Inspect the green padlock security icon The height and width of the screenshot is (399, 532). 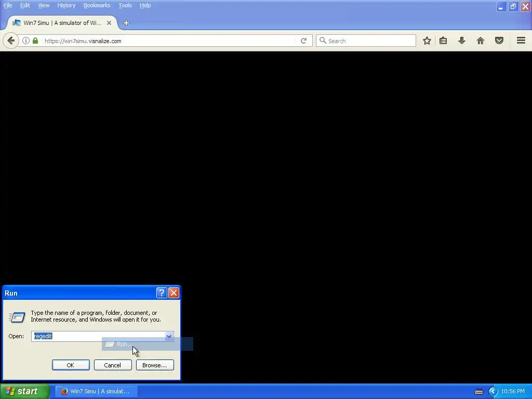pos(35,41)
